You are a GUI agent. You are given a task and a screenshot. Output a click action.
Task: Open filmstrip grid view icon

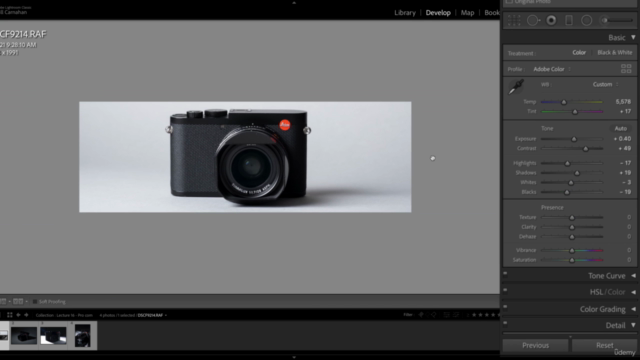[x=9, y=315]
